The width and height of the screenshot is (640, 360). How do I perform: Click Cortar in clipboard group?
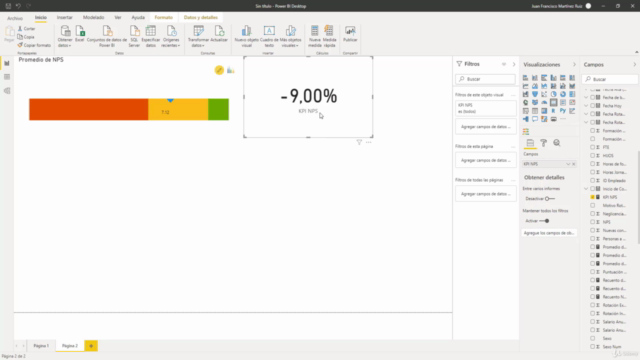click(x=27, y=29)
